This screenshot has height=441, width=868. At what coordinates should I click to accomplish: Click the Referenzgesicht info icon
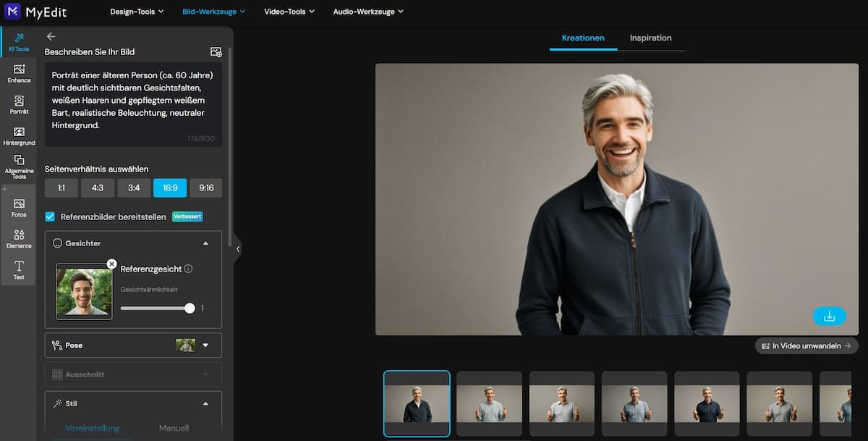click(x=188, y=269)
